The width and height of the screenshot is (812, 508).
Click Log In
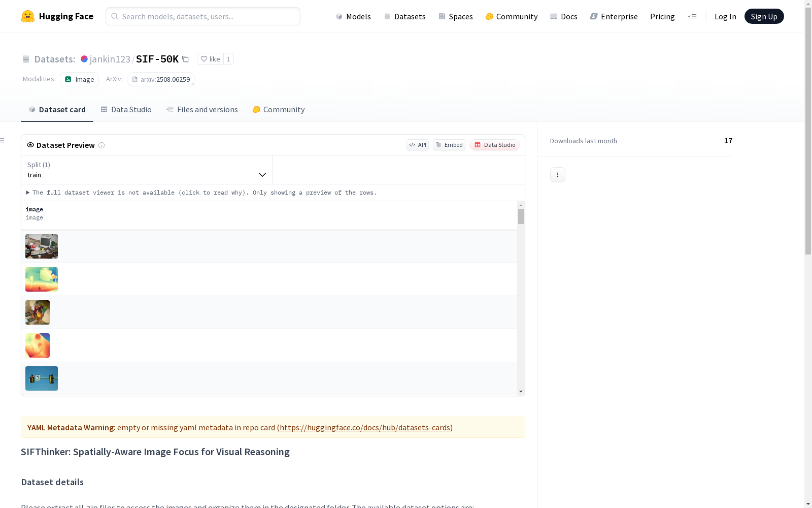coord(725,16)
